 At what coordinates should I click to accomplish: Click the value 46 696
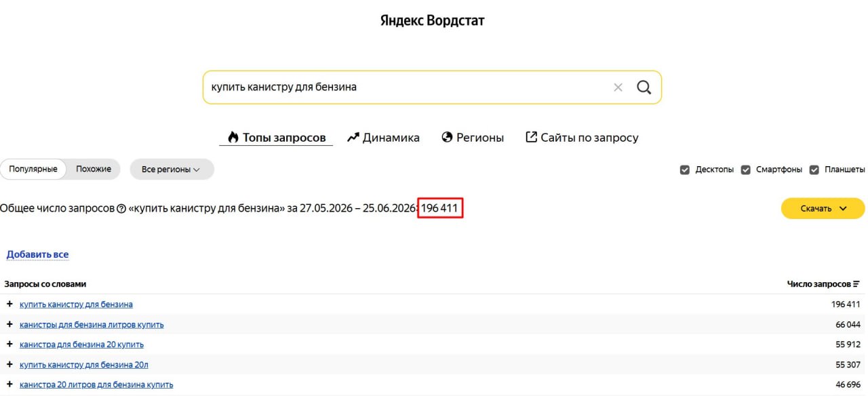[848, 384]
